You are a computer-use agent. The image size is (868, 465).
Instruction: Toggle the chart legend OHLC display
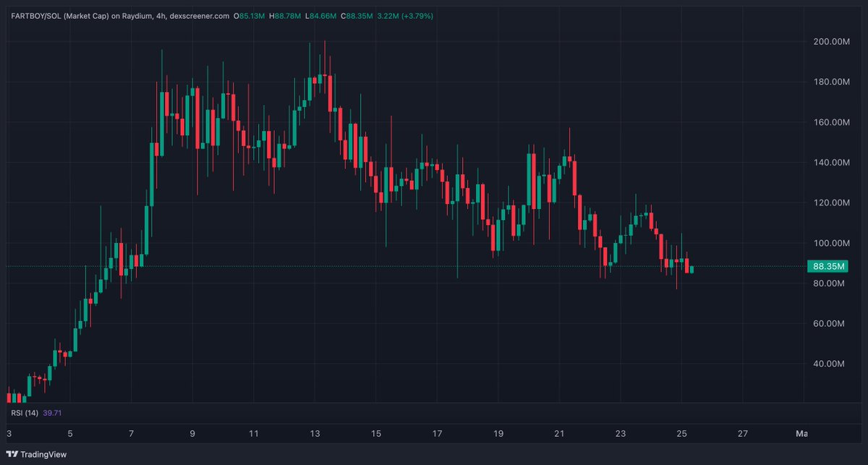pyautogui.click(x=304, y=14)
